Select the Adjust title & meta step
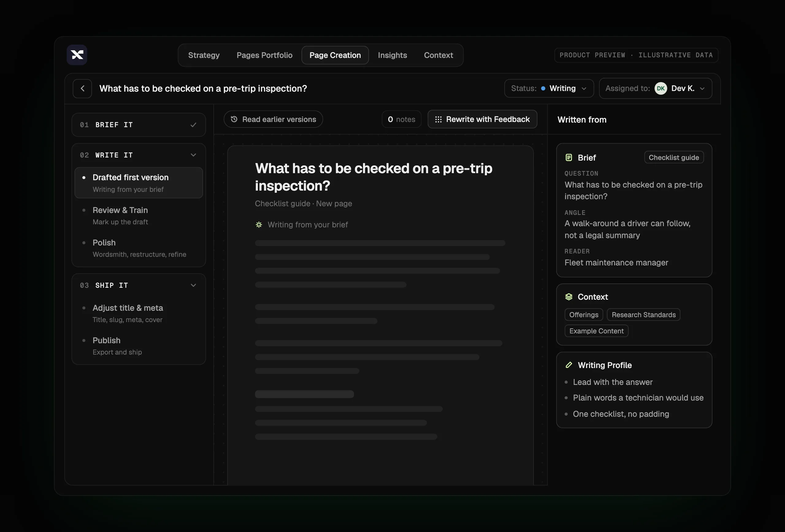Screen dimensions: 785x532 click(139, 313)
